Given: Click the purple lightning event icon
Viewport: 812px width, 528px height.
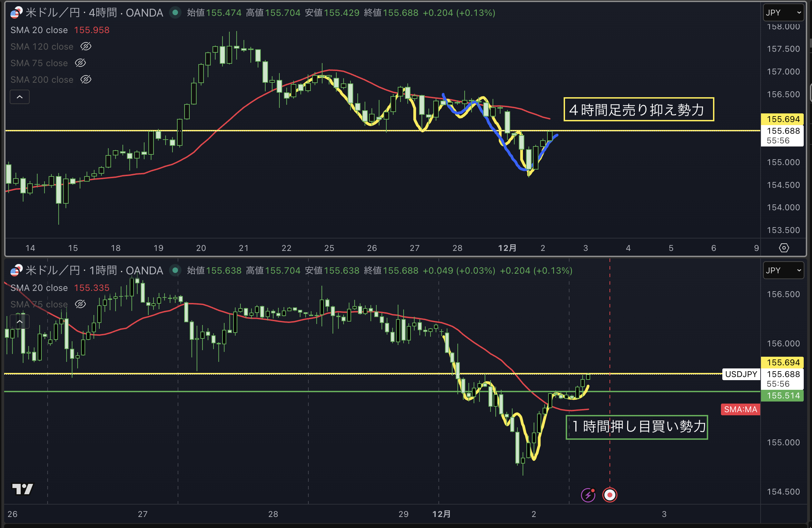Looking at the screenshot, I should click(588, 495).
